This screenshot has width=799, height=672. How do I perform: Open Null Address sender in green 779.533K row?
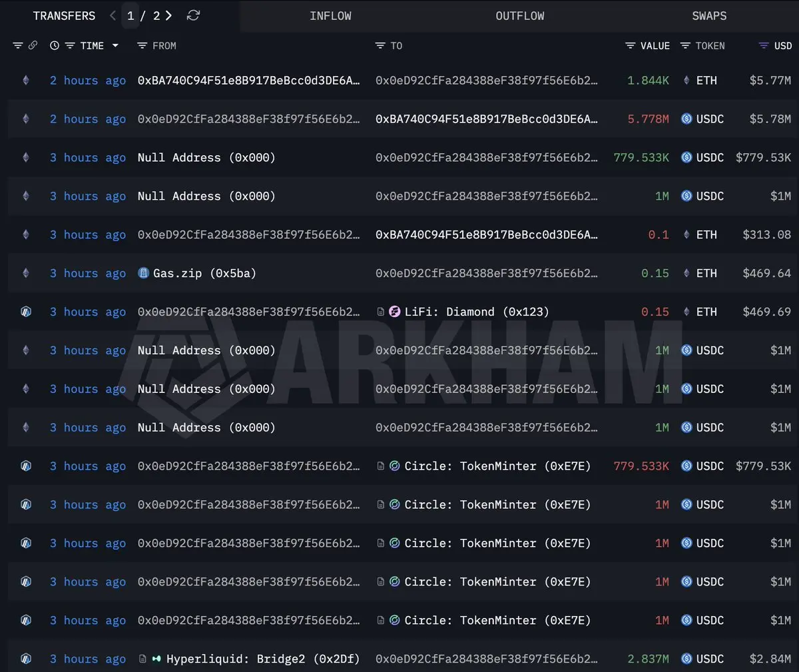point(206,158)
